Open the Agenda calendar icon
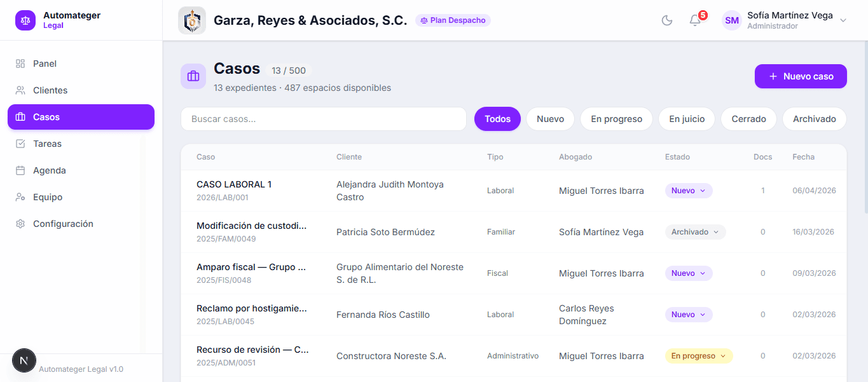This screenshot has height=382, width=868. pyautogui.click(x=20, y=170)
